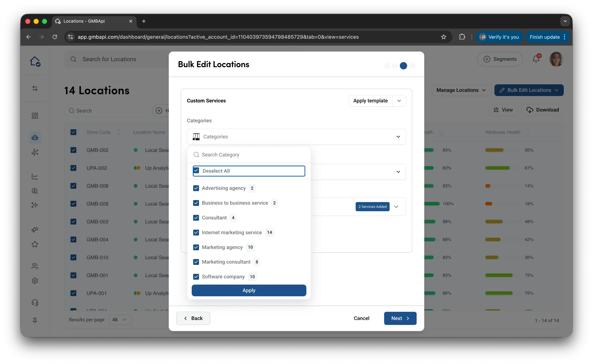Image resolution: width=593 pixels, height=364 pixels.
Task: Expand the Apply template dropdown arrow
Action: coord(399,101)
